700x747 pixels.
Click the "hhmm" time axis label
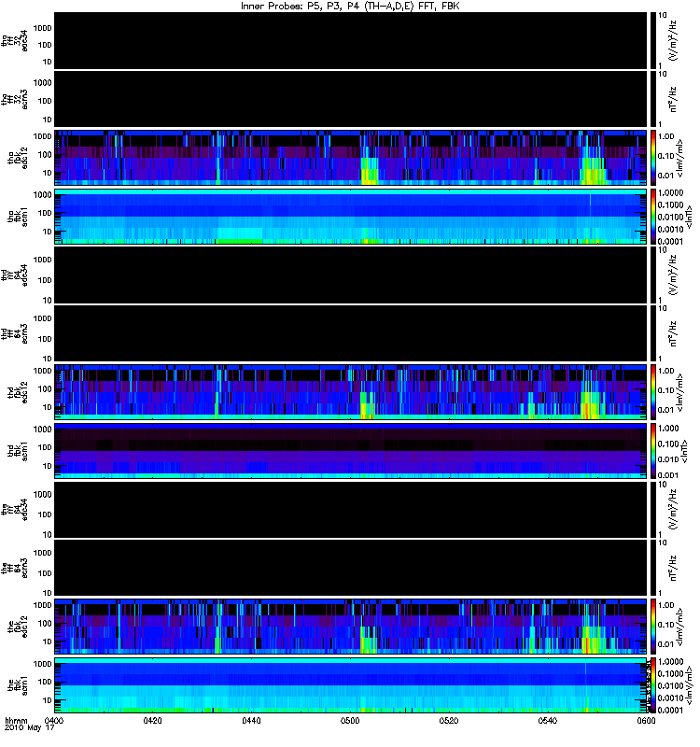click(x=16, y=720)
